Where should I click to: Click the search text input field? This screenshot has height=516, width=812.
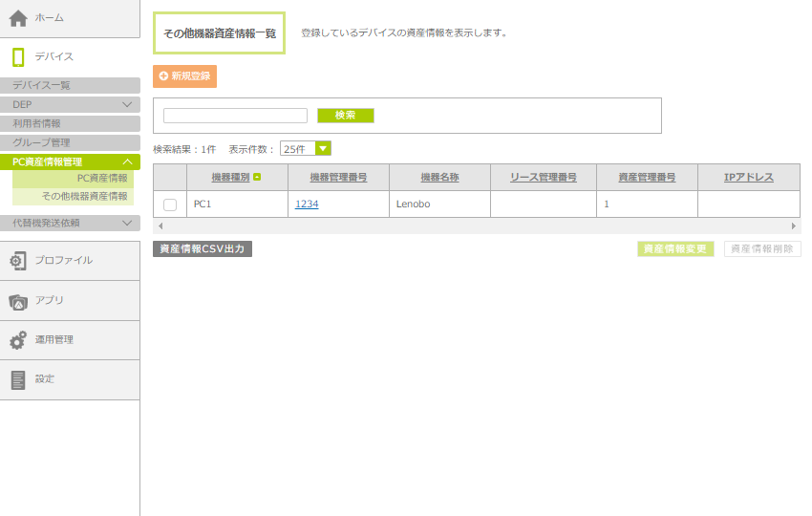[235, 116]
